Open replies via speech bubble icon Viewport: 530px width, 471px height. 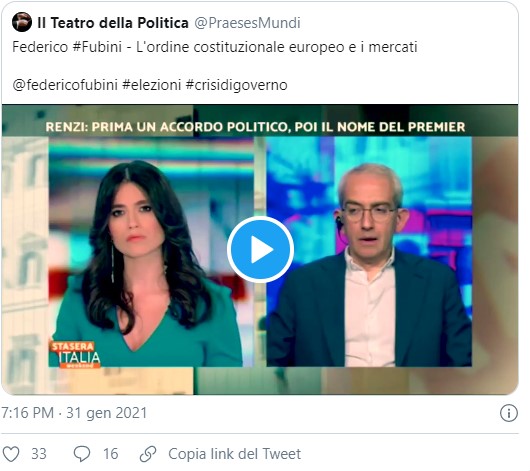[x=82, y=454]
